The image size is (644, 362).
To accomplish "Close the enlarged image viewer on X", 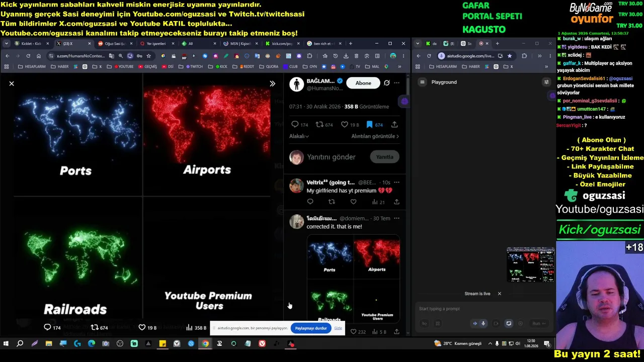I will (x=12, y=83).
